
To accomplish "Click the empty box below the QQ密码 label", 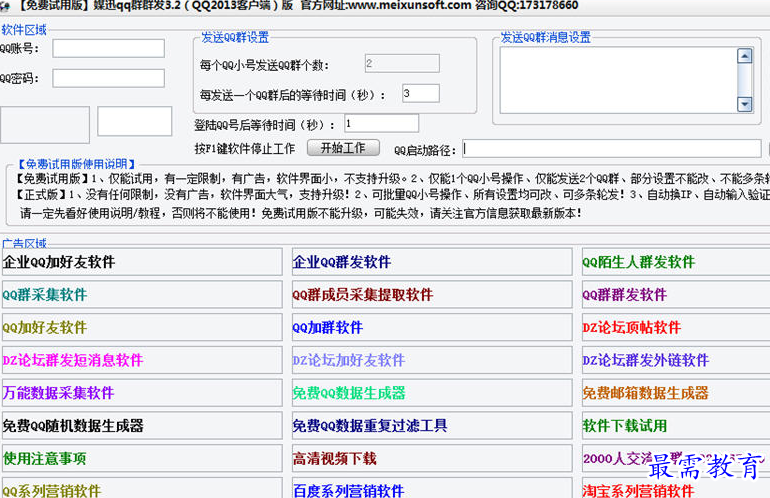I will coord(45,125).
